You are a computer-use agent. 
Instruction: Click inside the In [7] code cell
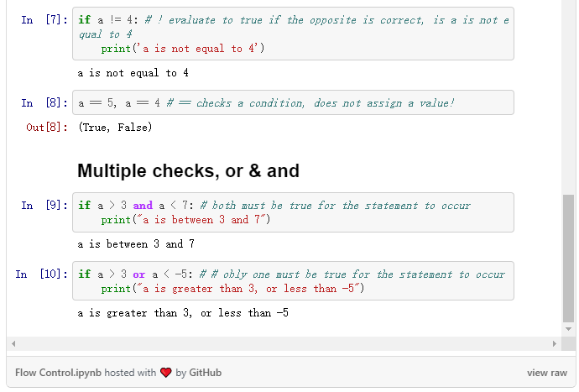(294, 34)
